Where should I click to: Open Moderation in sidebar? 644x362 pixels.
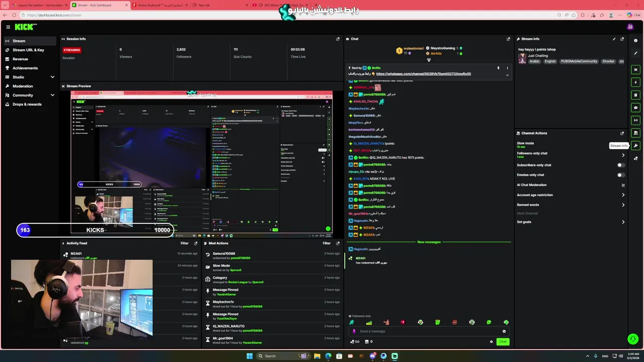click(30, 86)
